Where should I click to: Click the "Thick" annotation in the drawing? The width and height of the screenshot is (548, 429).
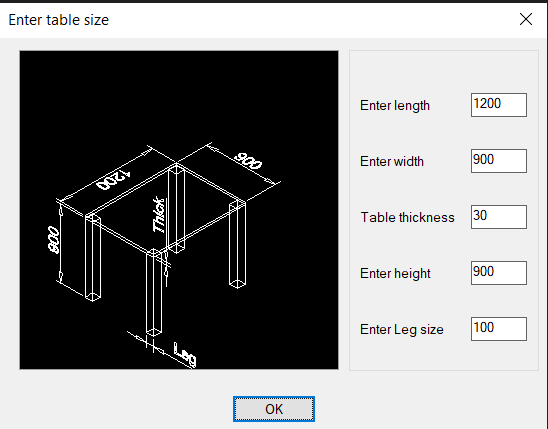pyautogui.click(x=159, y=215)
